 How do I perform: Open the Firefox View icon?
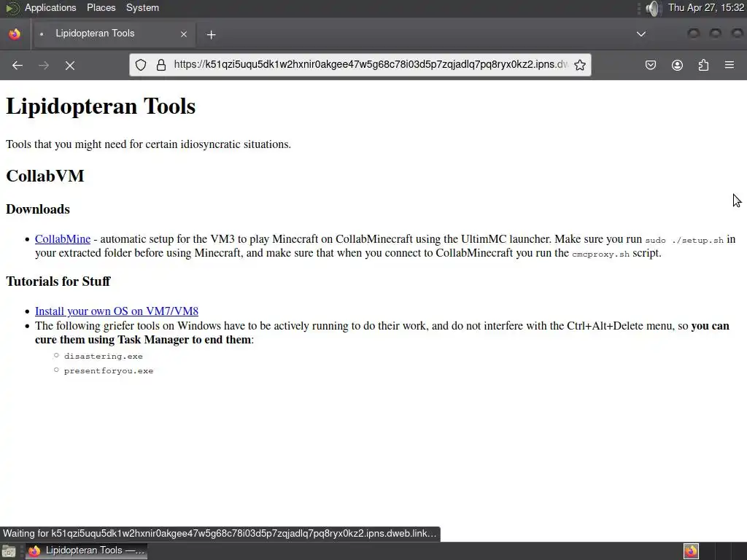coord(15,34)
